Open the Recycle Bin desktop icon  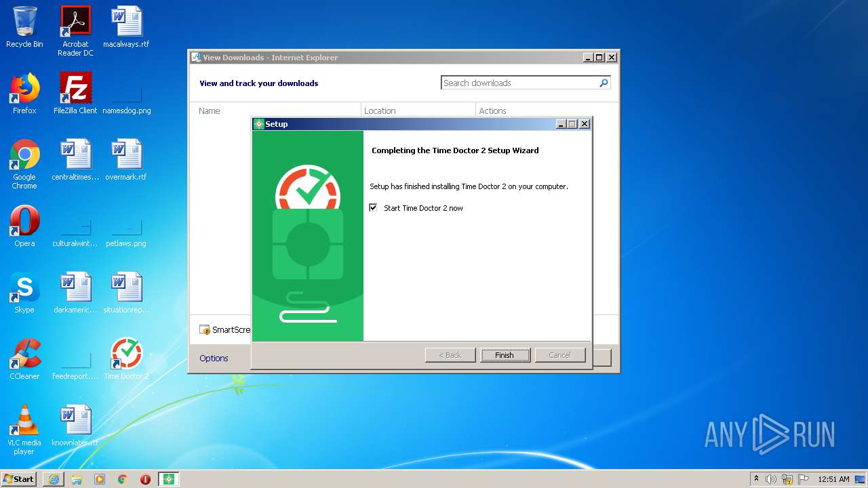[x=24, y=27]
